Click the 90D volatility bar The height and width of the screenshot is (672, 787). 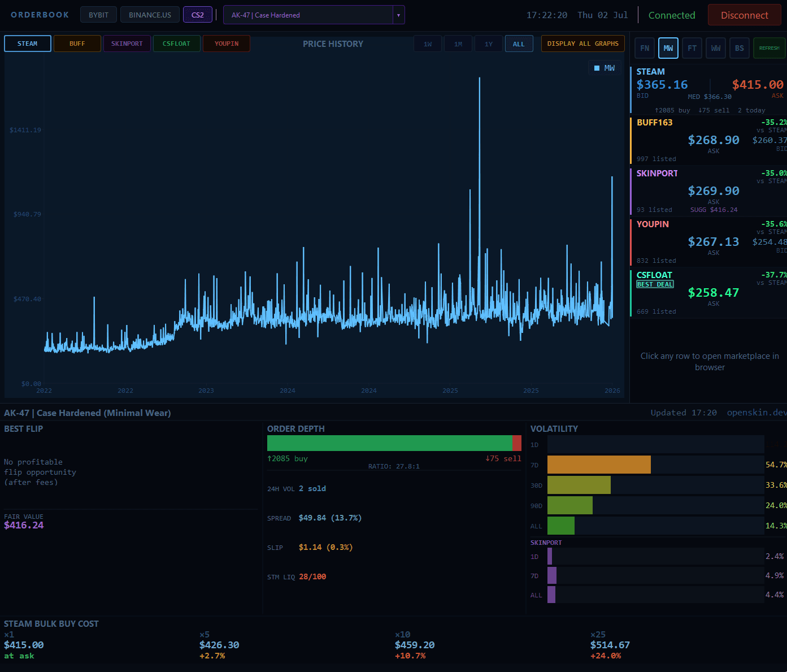[570, 505]
